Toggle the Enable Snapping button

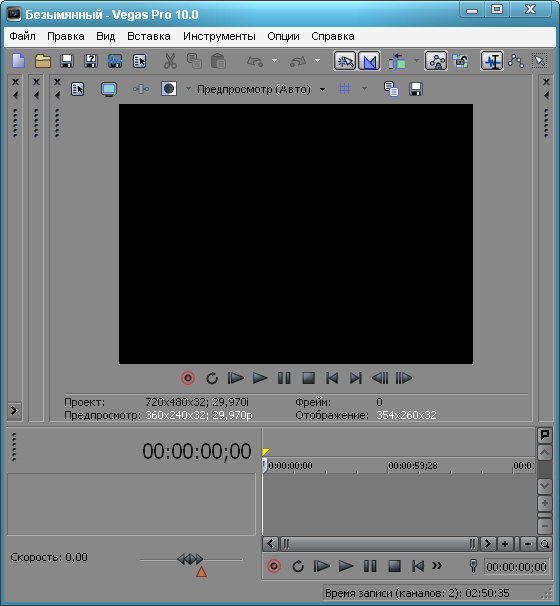click(x=345, y=61)
